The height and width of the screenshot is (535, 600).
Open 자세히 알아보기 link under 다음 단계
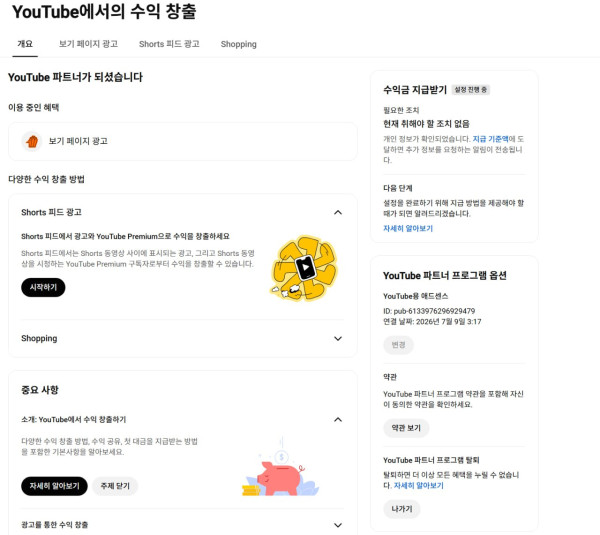pos(408,228)
